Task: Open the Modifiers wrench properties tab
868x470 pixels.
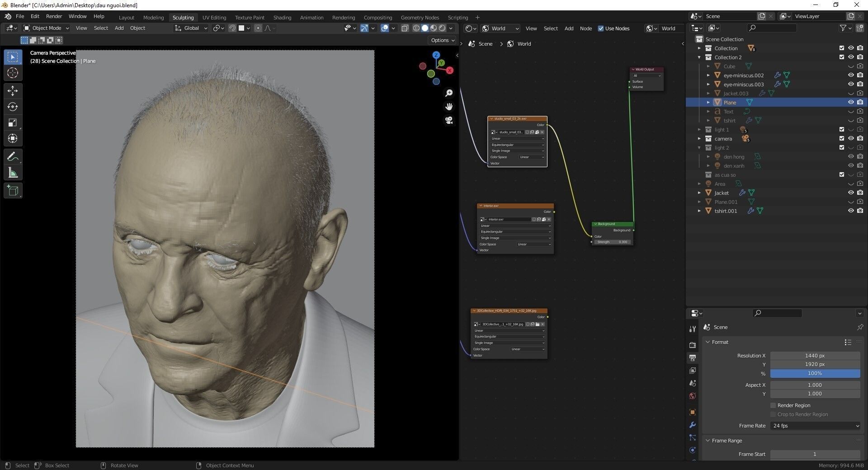Action: 693,425
